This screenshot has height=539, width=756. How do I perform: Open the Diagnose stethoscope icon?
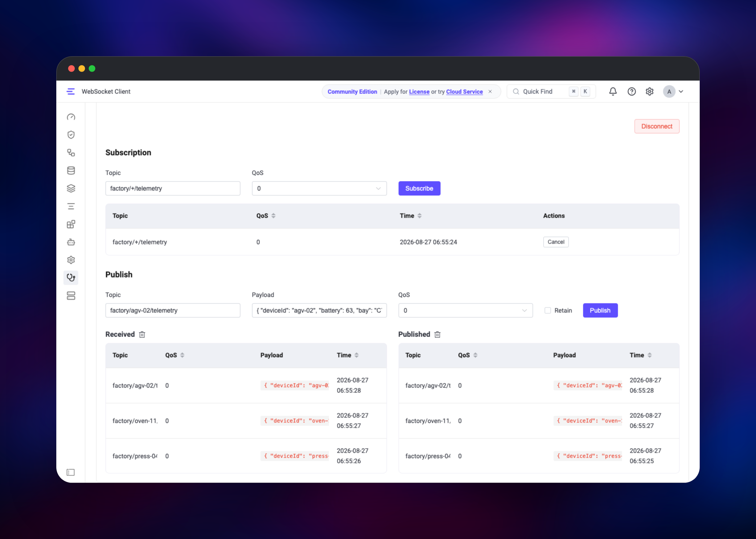[x=71, y=277]
